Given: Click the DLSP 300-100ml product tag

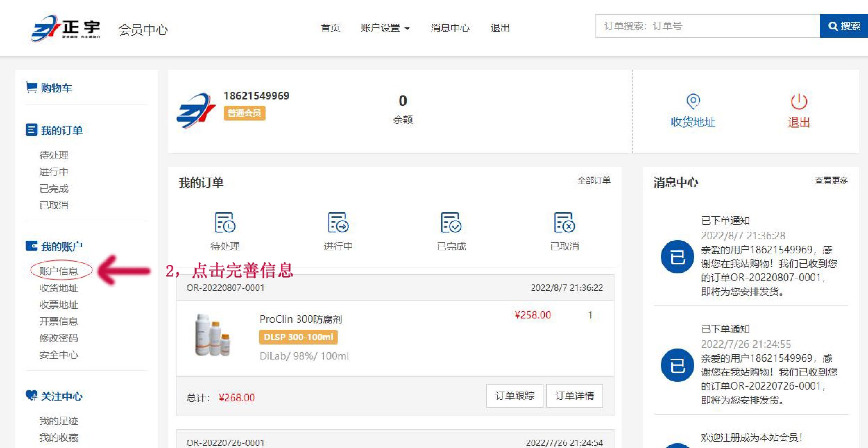Looking at the screenshot, I should 298,337.
